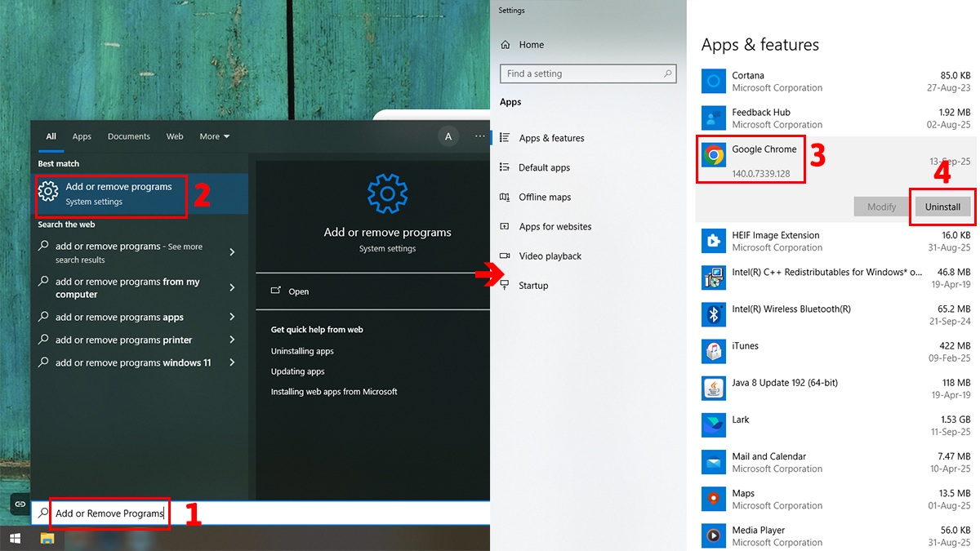Click the Mail and Calendar size 7.47 MB

coord(954,456)
